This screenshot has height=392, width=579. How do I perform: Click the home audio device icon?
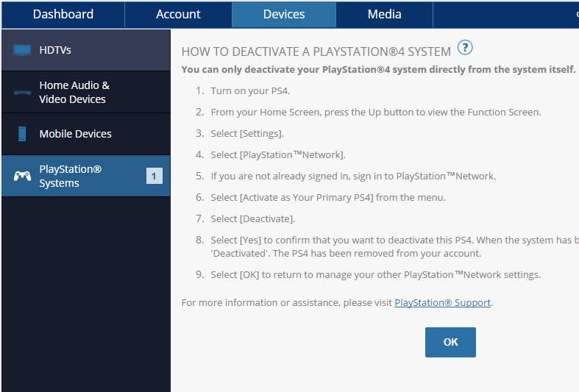(22, 92)
